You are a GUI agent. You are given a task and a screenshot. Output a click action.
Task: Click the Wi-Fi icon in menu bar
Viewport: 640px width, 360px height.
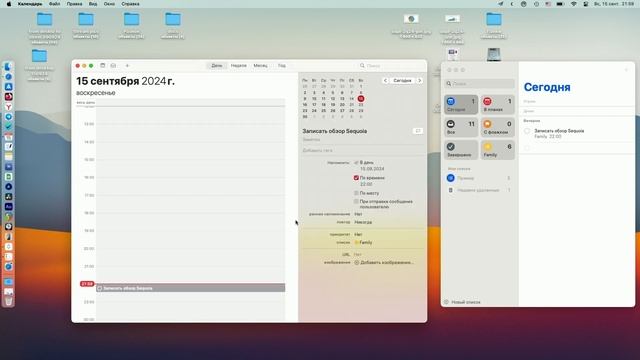[x=573, y=4]
